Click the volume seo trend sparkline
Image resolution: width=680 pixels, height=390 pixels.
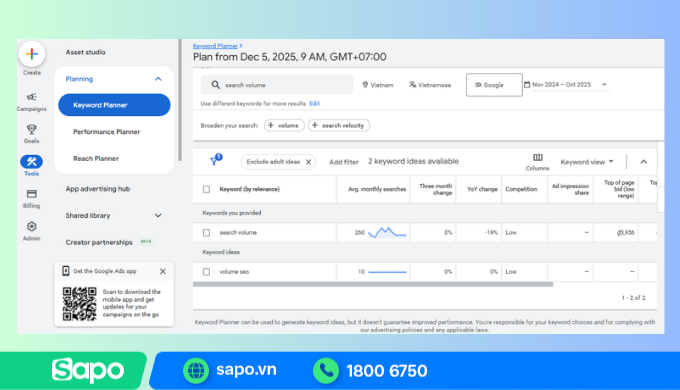(387, 272)
